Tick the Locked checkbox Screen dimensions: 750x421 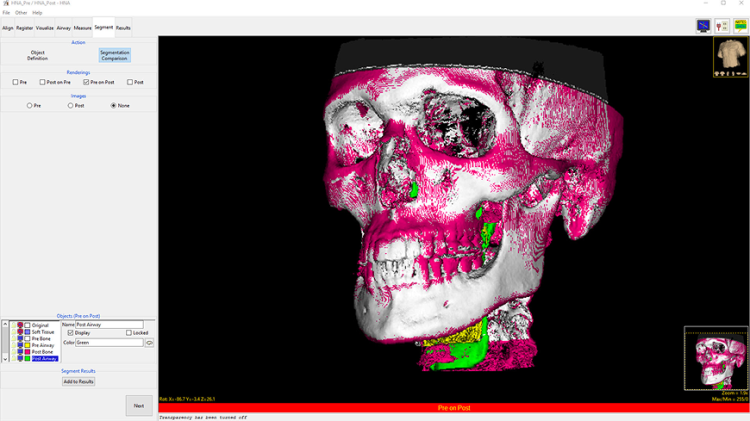click(x=129, y=333)
